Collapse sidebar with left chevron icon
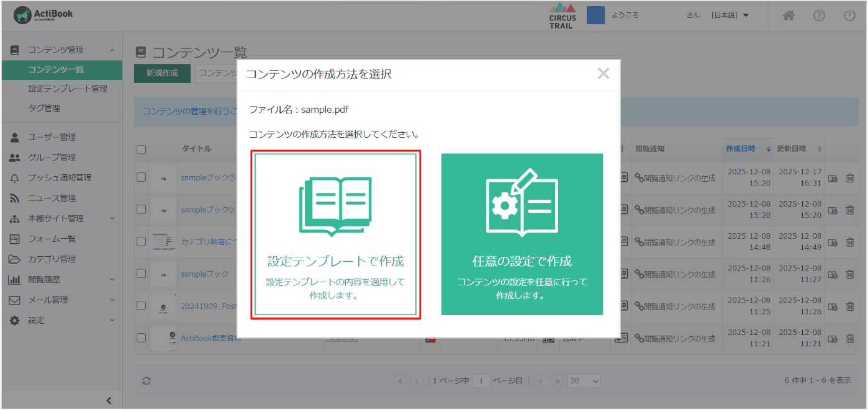The image size is (868, 410). point(109,401)
